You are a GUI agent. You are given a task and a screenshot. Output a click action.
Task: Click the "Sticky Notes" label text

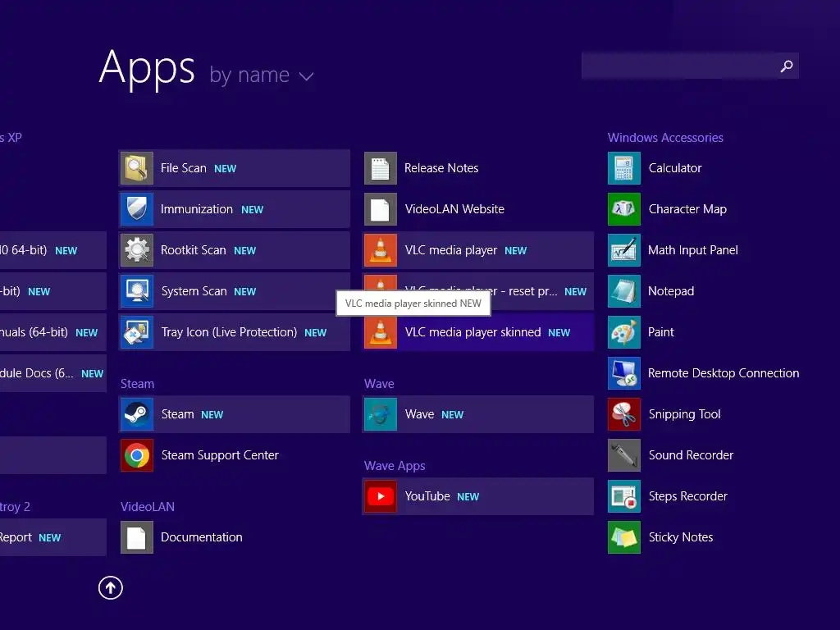point(680,537)
